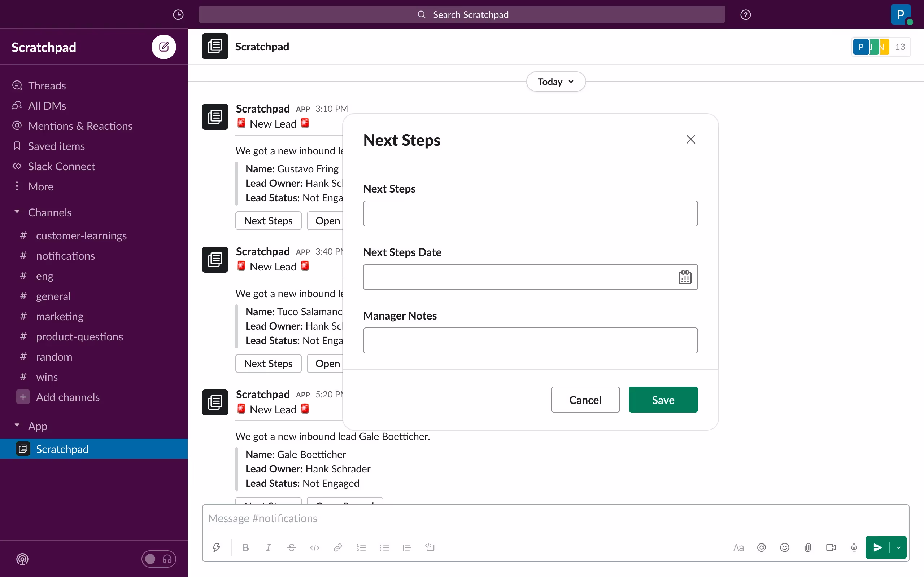Open the history clock icon
This screenshot has width=924, height=577.
pyautogui.click(x=178, y=14)
